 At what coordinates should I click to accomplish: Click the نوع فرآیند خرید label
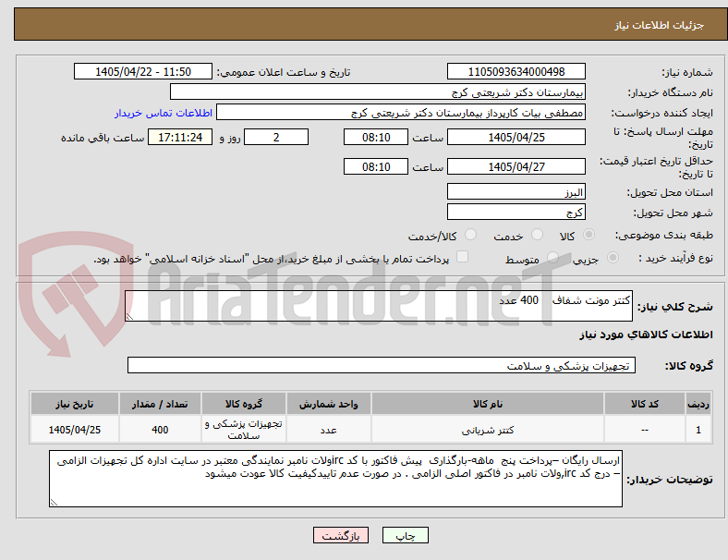tap(675, 258)
